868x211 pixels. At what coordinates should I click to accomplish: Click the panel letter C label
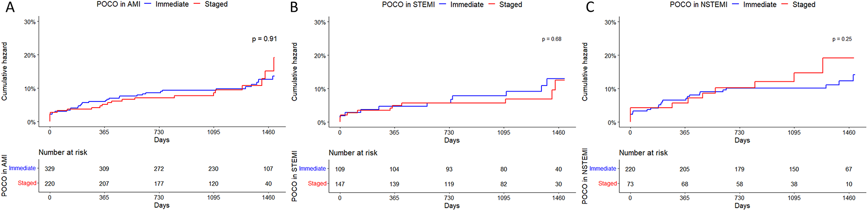tap(590, 8)
